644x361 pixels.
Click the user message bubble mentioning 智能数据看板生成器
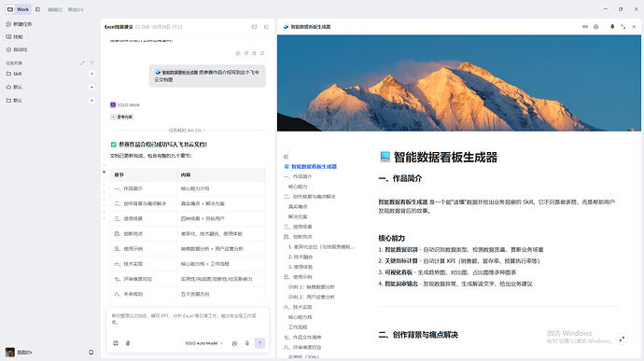pos(207,76)
